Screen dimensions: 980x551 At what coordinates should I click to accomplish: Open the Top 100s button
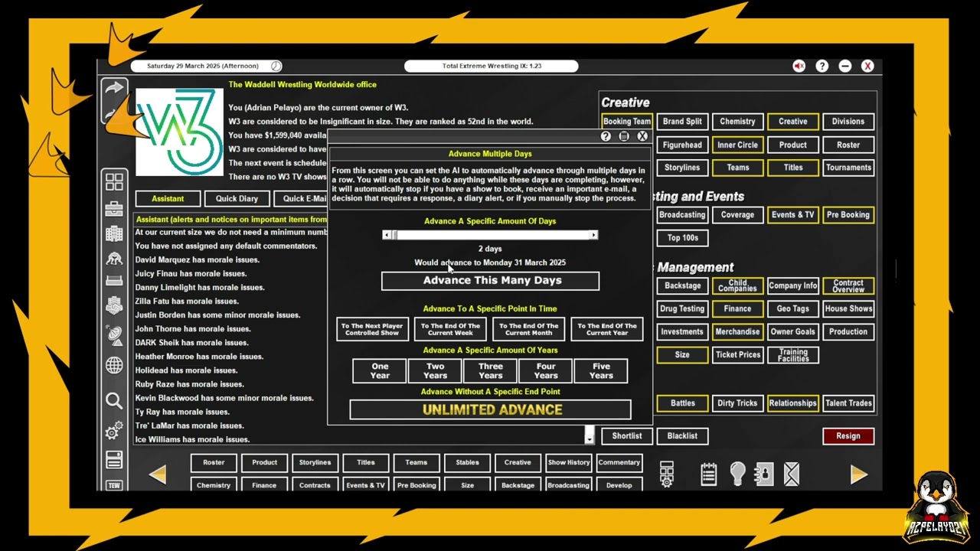[x=682, y=238]
